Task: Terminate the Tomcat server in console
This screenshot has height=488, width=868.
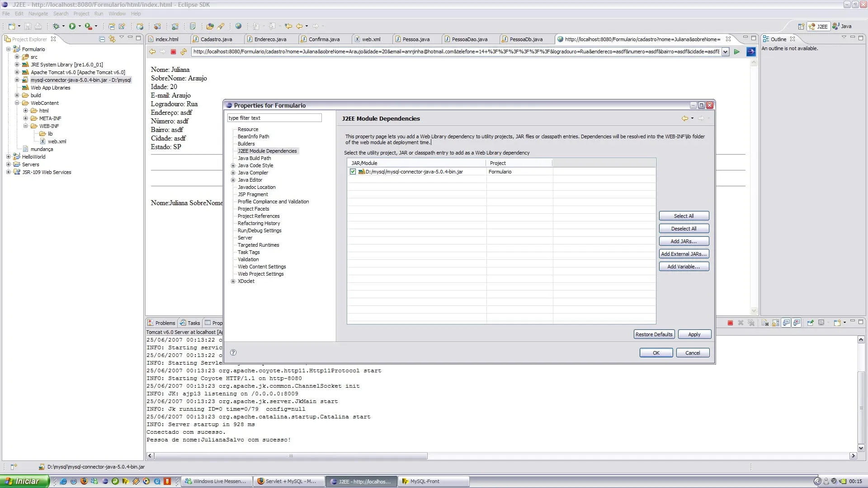Action: pyautogui.click(x=730, y=323)
